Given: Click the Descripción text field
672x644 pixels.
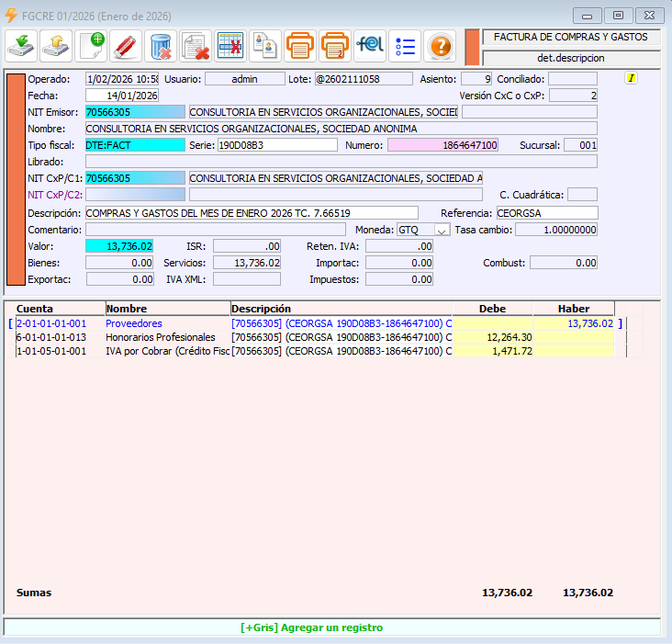Looking at the screenshot, I should pyautogui.click(x=251, y=213).
